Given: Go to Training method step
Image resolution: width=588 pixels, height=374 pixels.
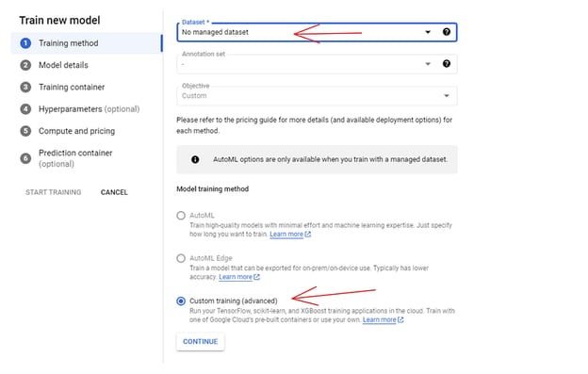Looking at the screenshot, I should tap(87, 43).
